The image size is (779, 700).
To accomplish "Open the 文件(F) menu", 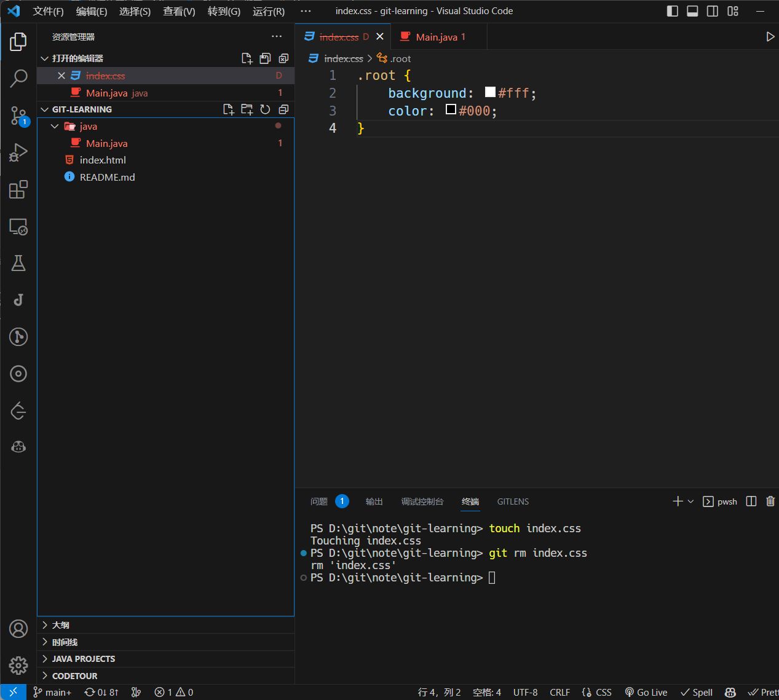I will 48,11.
